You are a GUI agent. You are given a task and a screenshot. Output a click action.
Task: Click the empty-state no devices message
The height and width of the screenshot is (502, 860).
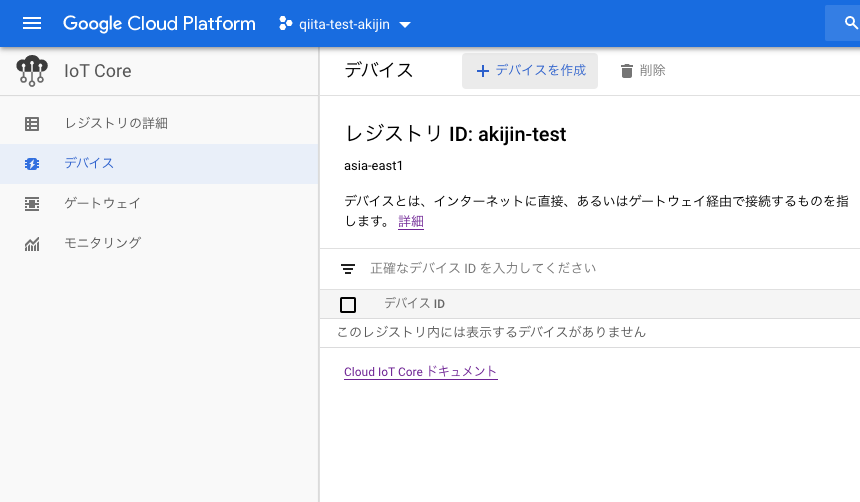(491, 332)
